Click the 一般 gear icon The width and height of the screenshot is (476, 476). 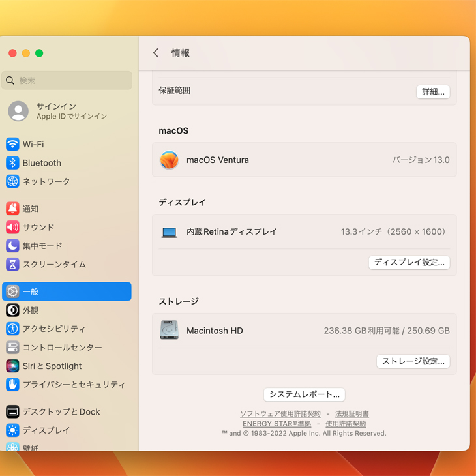coord(12,291)
